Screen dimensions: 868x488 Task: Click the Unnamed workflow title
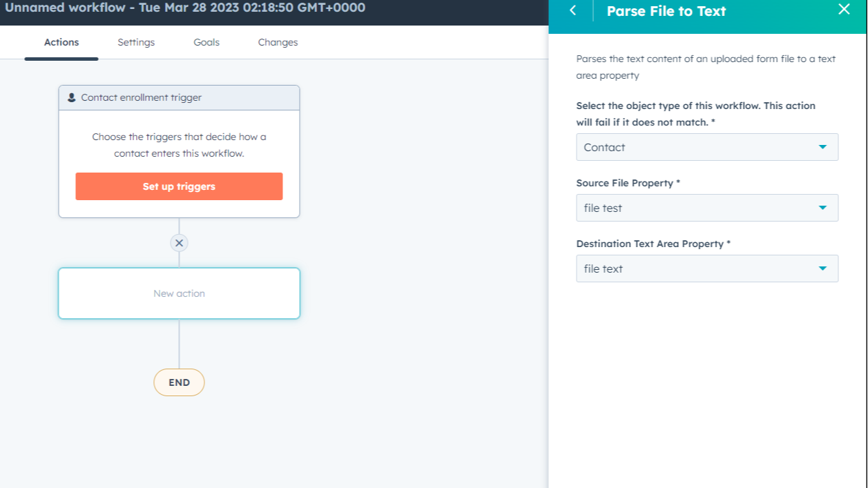(x=185, y=8)
